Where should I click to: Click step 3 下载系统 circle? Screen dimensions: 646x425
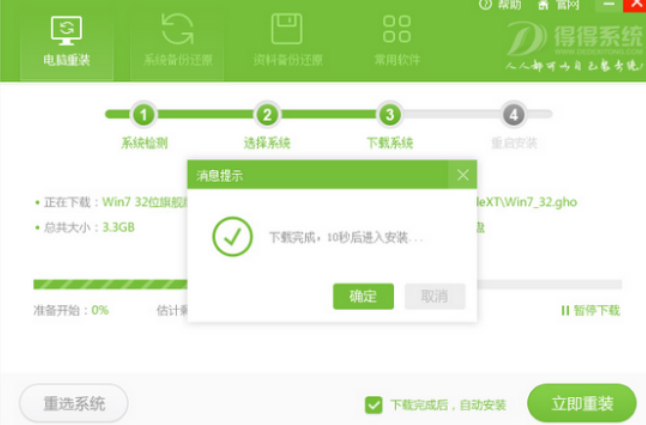pos(390,114)
